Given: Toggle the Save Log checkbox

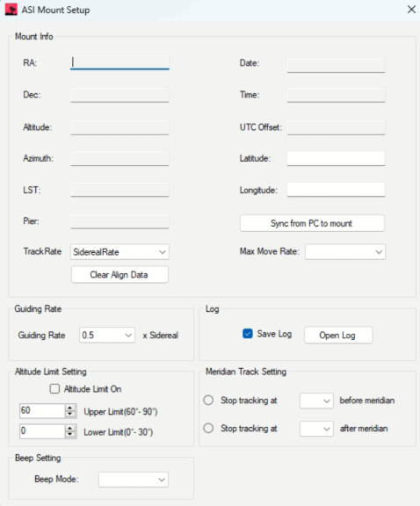Looking at the screenshot, I should (247, 334).
